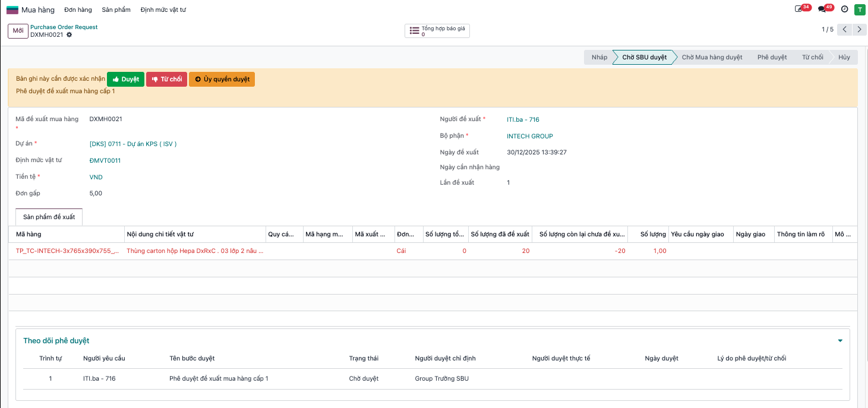
Task: Click the Mã hàng column header
Action: 66,235
